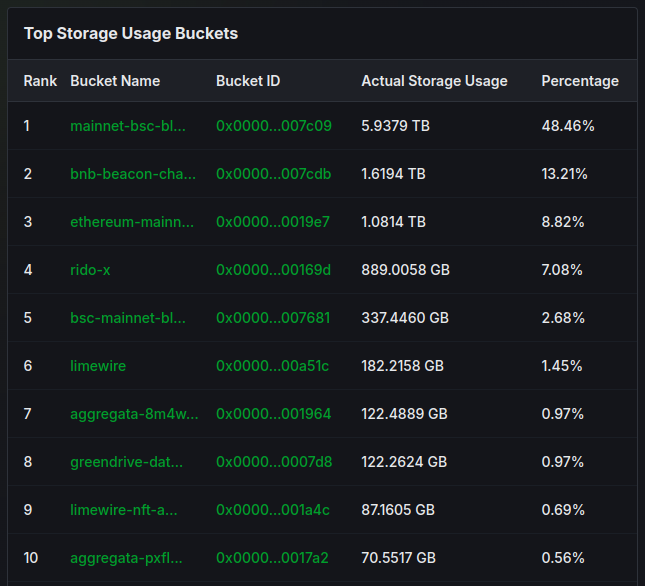Image resolution: width=645 pixels, height=586 pixels.
Task: Open the bsc-mainnet-bl... bucket link
Action: point(128,318)
